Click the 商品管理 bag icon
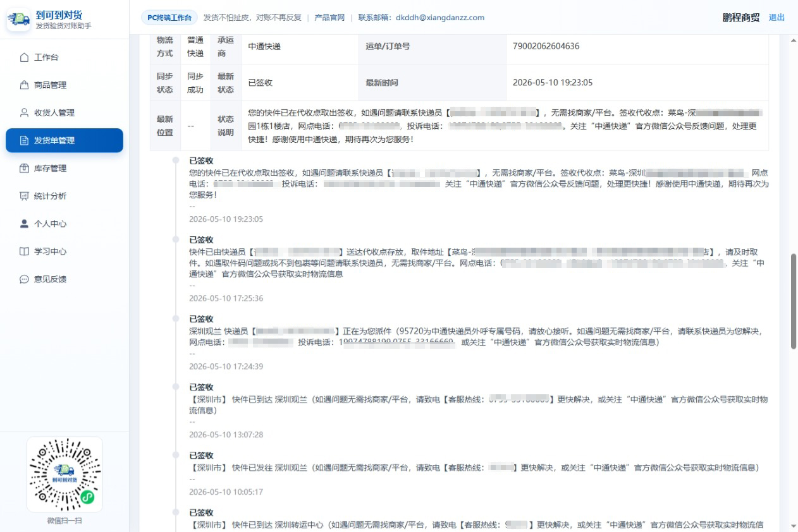This screenshot has height=532, width=798. (25, 85)
